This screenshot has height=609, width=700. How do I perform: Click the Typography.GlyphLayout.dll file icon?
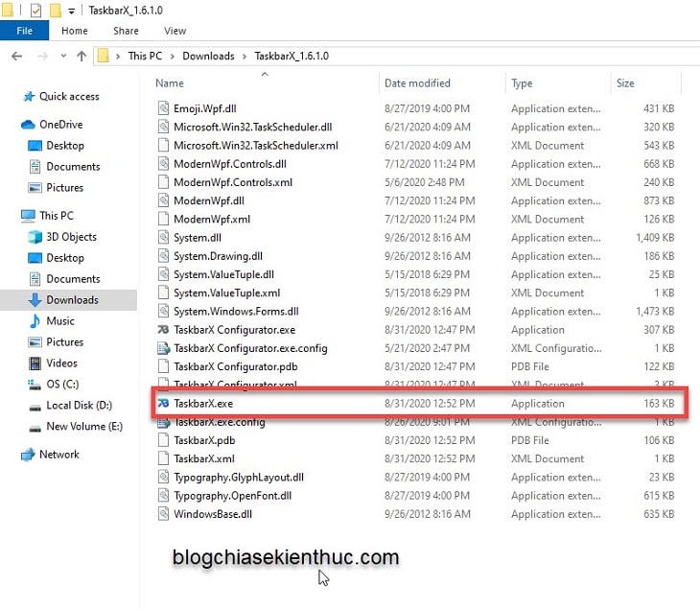(163, 477)
